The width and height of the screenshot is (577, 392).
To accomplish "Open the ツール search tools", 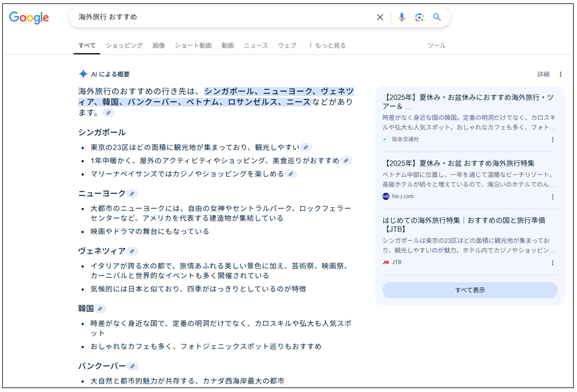I will [x=436, y=46].
